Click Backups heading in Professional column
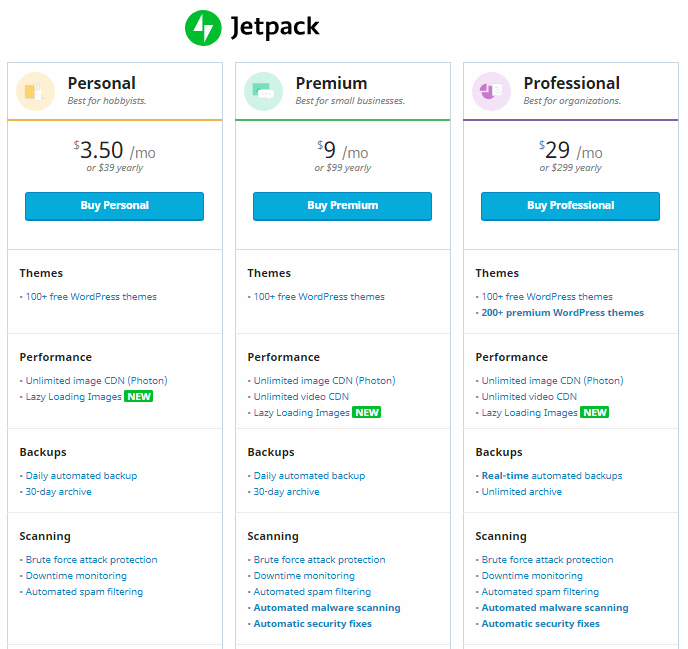Viewport: 688px width, 649px height. point(499,452)
